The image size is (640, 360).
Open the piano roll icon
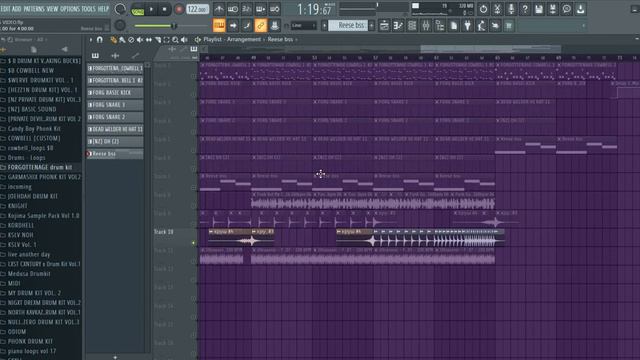coord(398,26)
